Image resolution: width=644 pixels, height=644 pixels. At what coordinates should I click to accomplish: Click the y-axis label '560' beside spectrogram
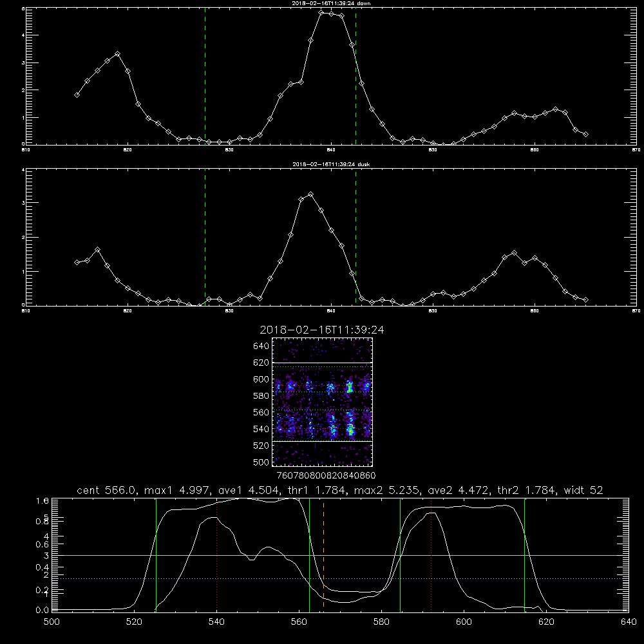click(261, 412)
